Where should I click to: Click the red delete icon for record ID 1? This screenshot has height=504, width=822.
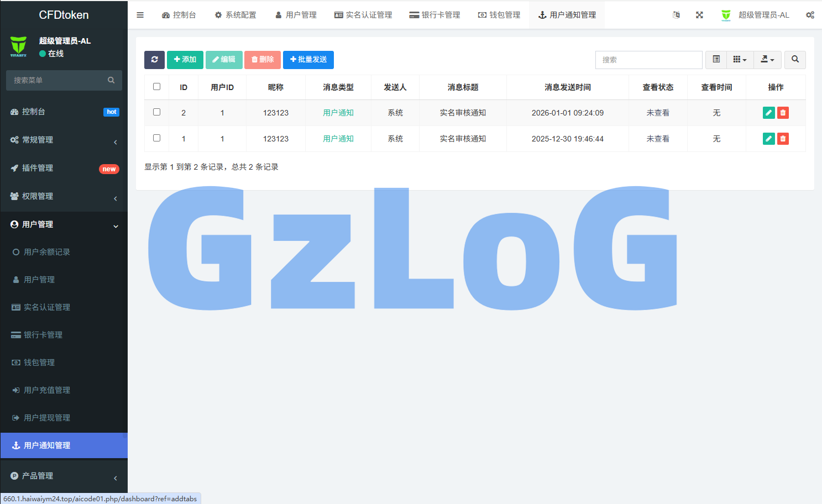pyautogui.click(x=783, y=139)
